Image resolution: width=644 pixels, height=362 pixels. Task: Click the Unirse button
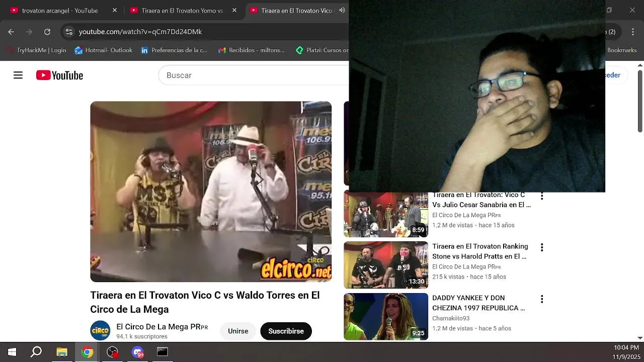coord(238,331)
